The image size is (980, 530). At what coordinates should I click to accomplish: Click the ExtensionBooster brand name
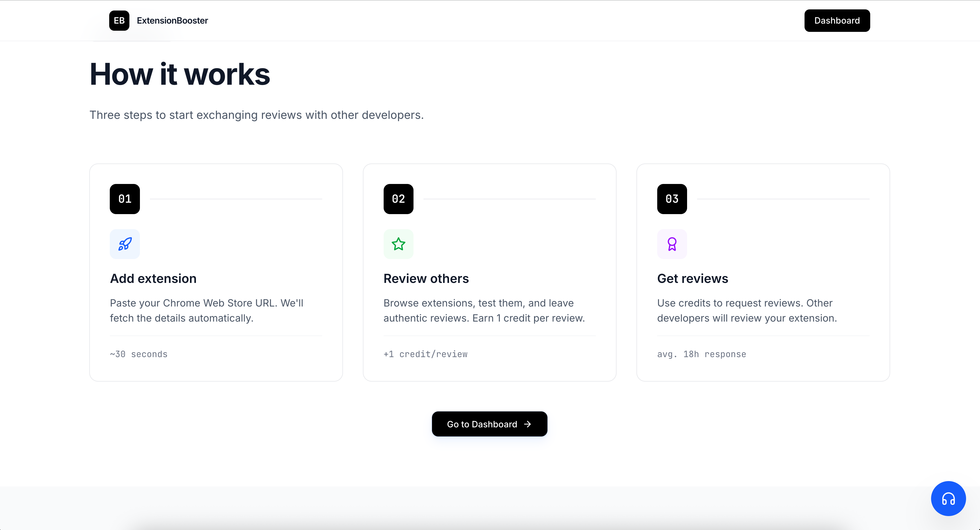(x=172, y=20)
